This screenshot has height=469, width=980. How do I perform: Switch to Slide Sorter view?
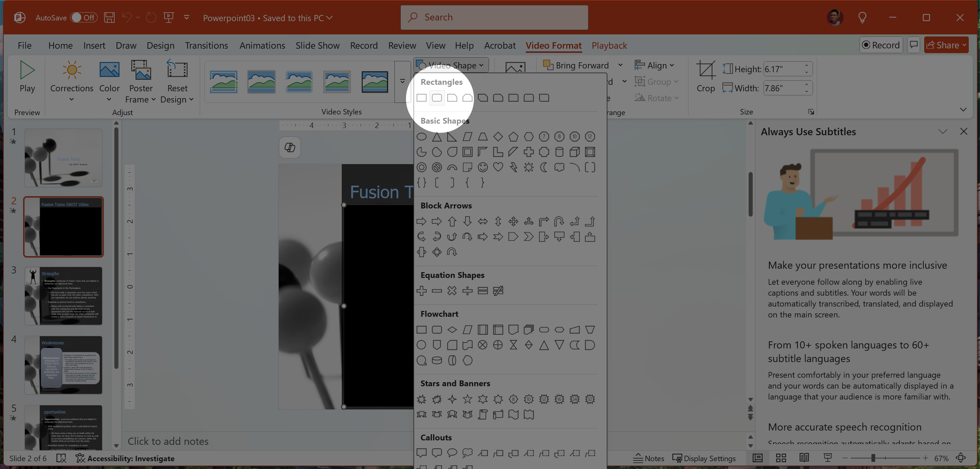[781, 458]
